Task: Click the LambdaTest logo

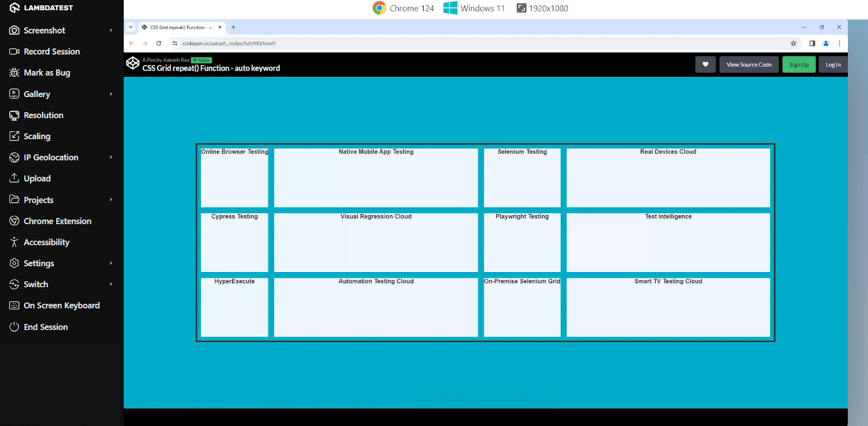Action: (x=41, y=8)
